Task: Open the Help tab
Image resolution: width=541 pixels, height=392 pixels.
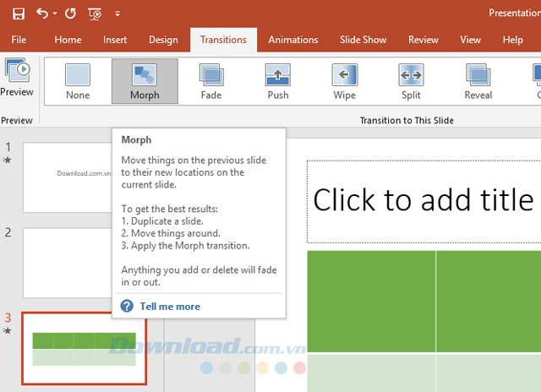Action: coord(513,40)
